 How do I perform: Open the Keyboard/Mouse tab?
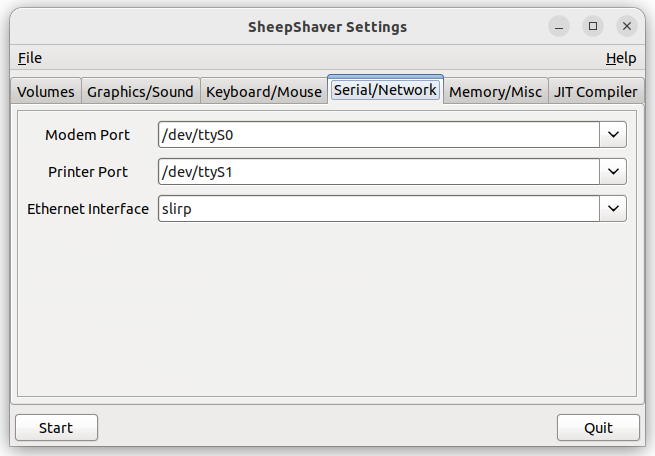pyautogui.click(x=264, y=91)
